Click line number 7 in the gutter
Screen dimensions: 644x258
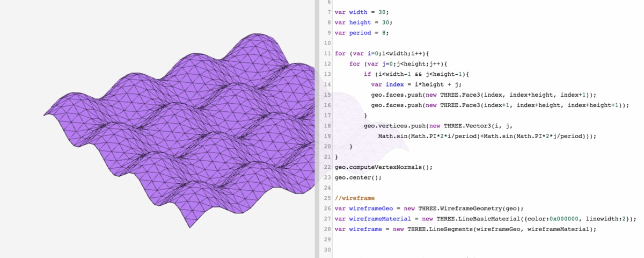pos(328,12)
